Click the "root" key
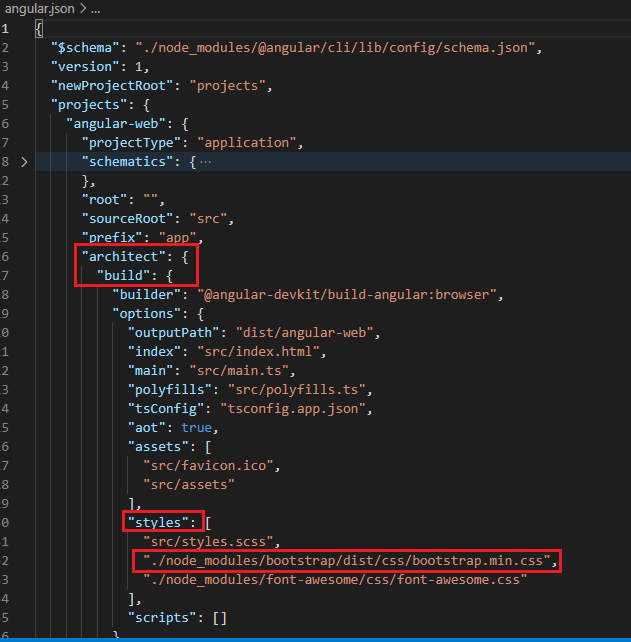Image resolution: width=631 pixels, height=642 pixels. click(104, 200)
